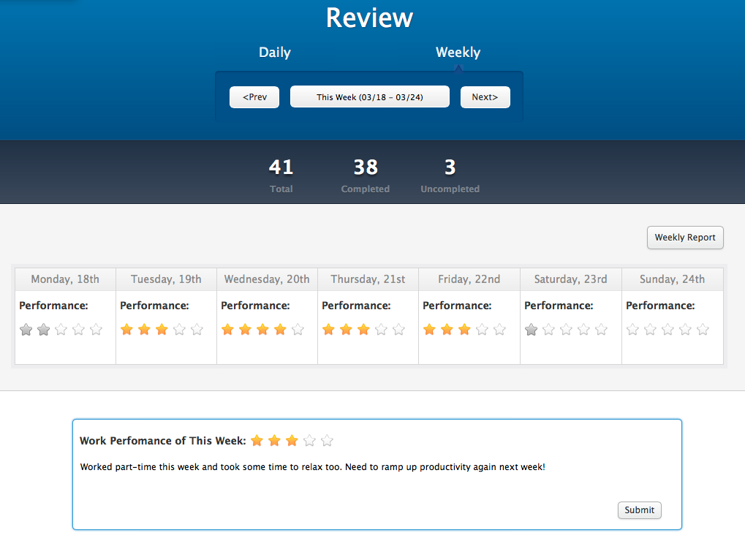Screen dimensions: 745x560
Task: Rate Saturday three stars
Action: [x=566, y=330]
